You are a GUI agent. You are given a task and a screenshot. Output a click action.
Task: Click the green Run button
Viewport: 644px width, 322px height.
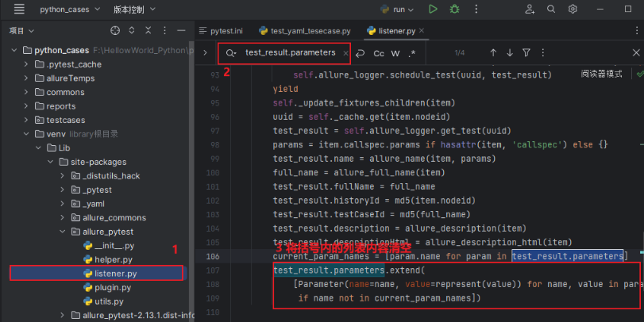433,9
